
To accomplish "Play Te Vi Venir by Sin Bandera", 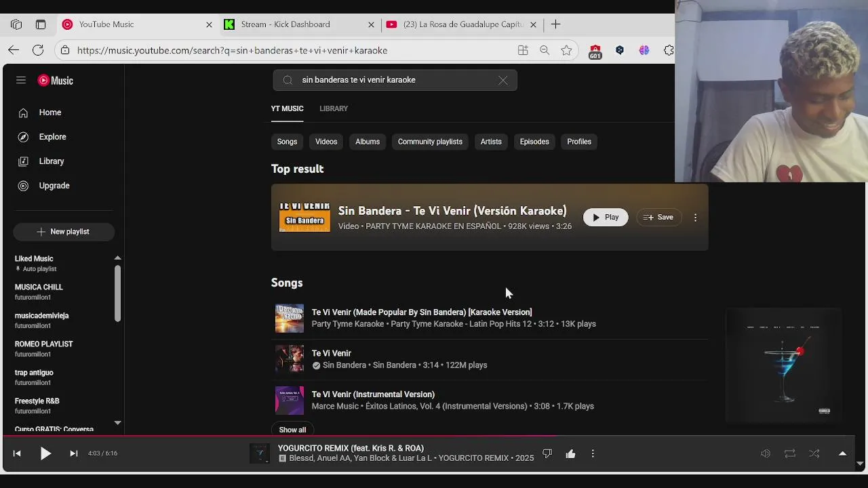I will tap(290, 359).
